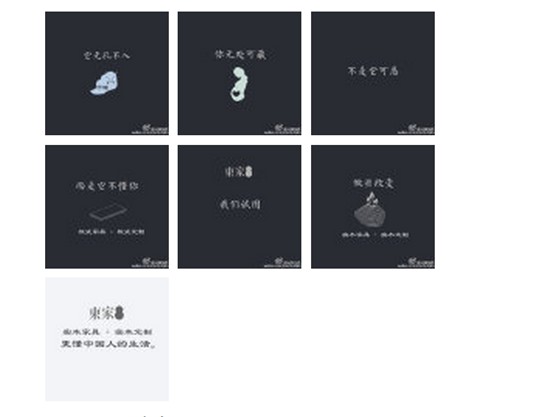Click the blue cap illustration
Image resolution: width=554 pixels, height=417 pixels.
point(104,83)
